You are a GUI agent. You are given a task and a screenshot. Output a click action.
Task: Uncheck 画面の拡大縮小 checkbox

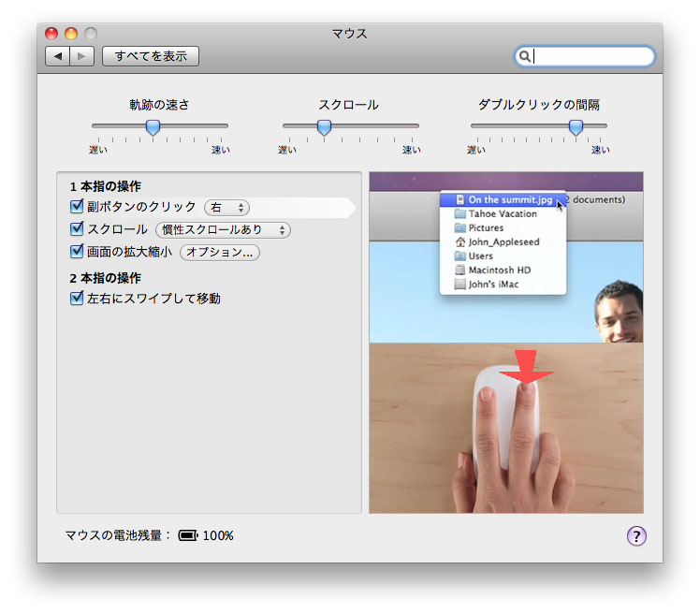pos(78,252)
